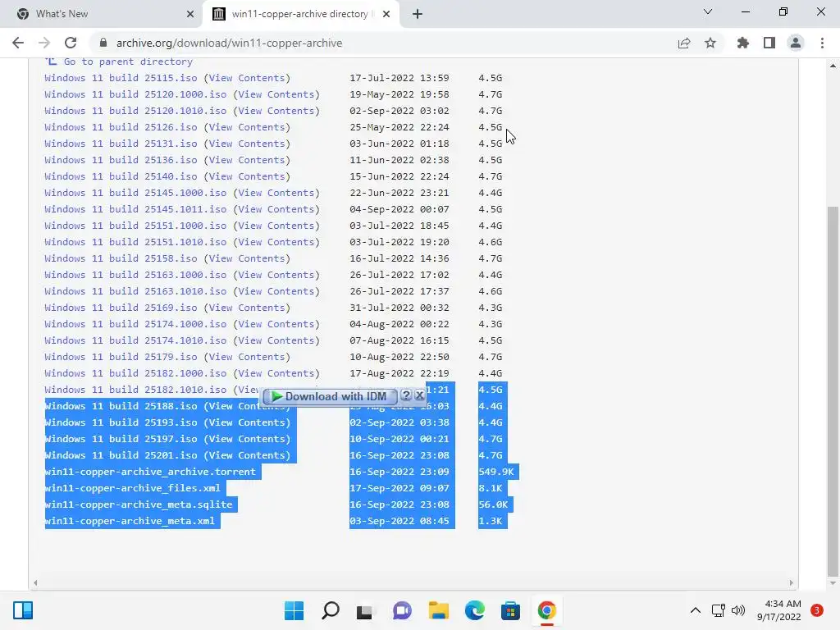
Task: Open the Extensions puzzle icon
Action: (743, 43)
